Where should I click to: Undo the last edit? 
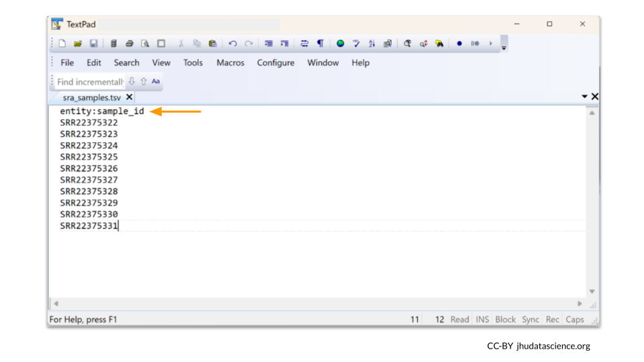(x=232, y=44)
